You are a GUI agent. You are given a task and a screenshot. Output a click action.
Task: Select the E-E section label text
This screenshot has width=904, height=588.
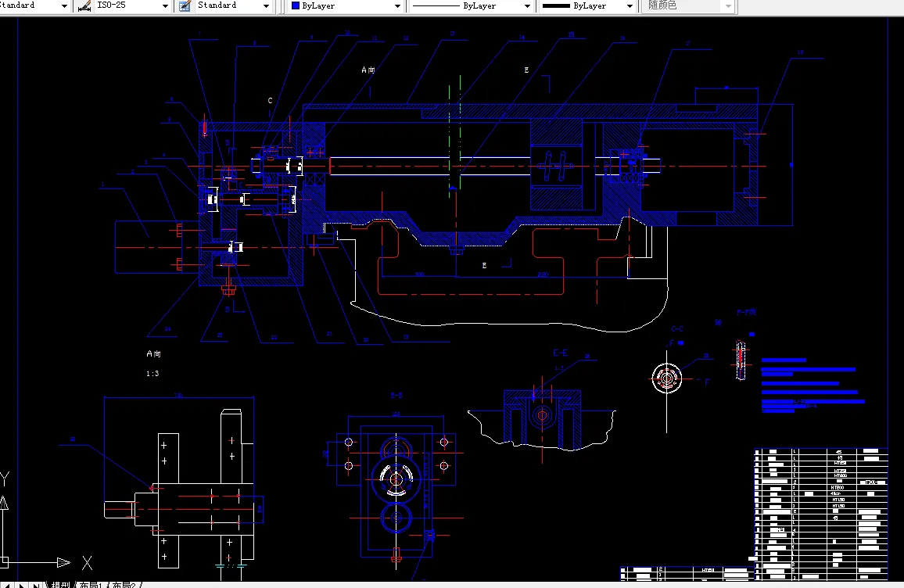tap(560, 353)
